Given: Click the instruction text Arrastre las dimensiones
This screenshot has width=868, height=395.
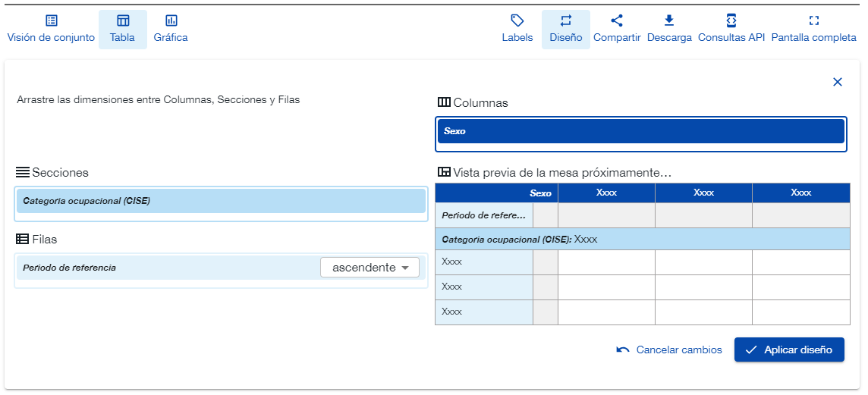Looking at the screenshot, I should pyautogui.click(x=159, y=100).
